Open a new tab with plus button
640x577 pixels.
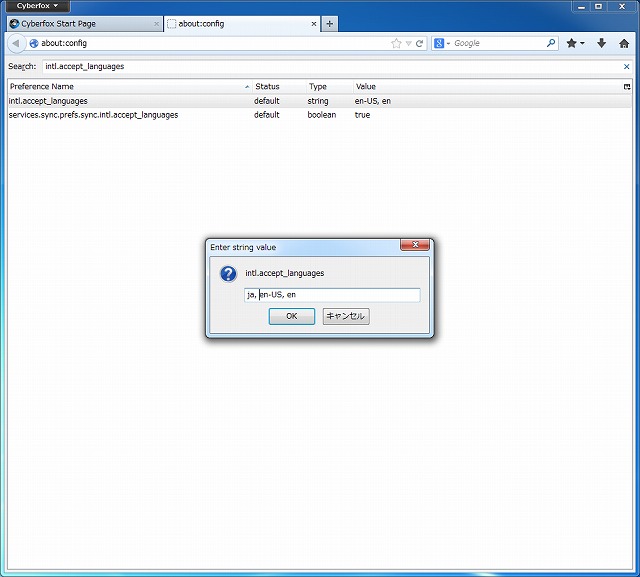329,24
